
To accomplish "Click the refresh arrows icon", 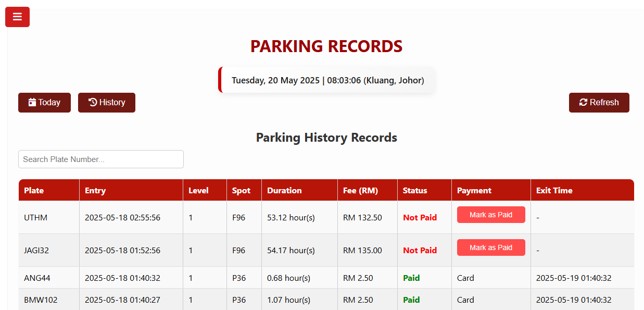I will coord(583,103).
